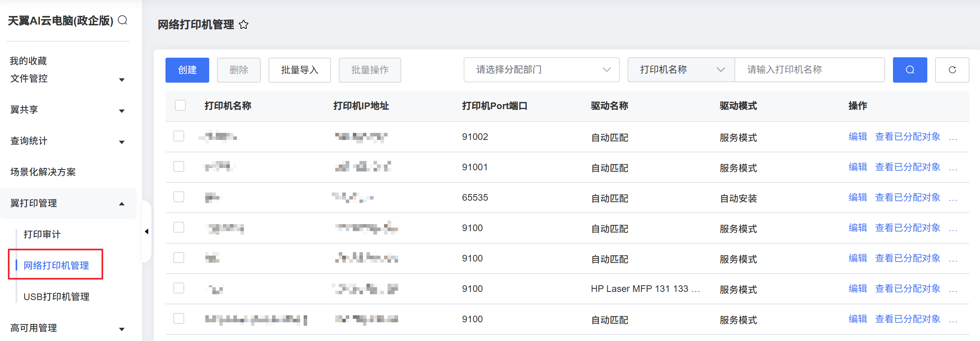The width and height of the screenshot is (980, 341).
Task: Collapse the 翼打印管理 menu section
Action: (x=68, y=203)
